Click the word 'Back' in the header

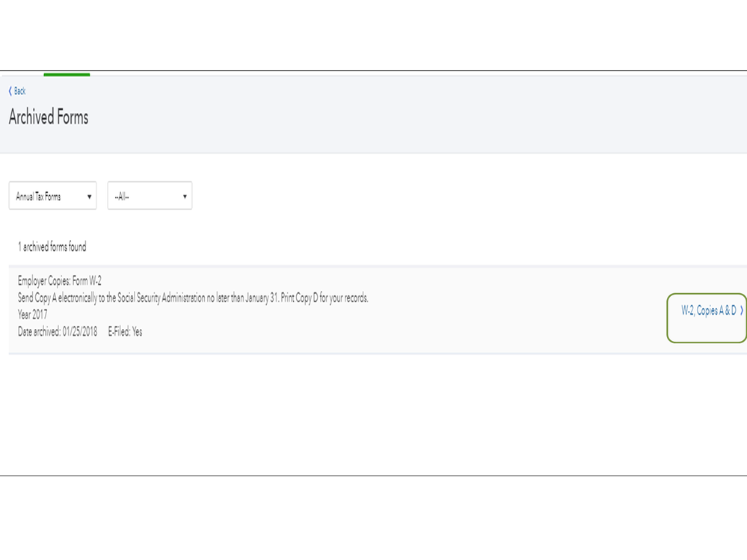coord(19,91)
